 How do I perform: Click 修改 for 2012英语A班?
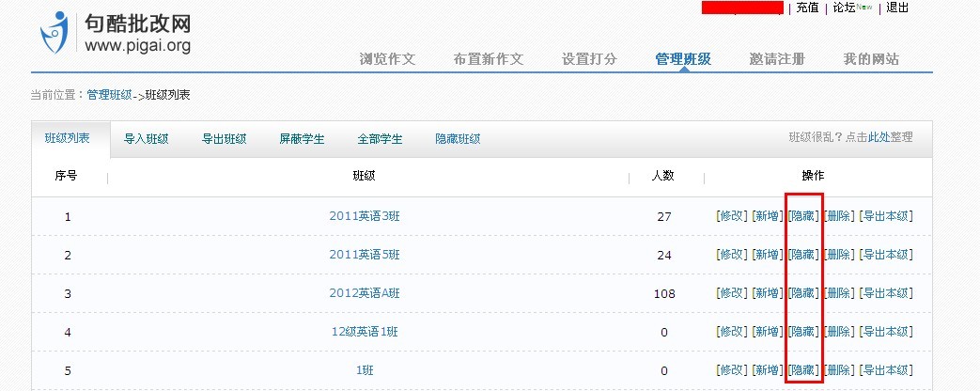point(732,292)
